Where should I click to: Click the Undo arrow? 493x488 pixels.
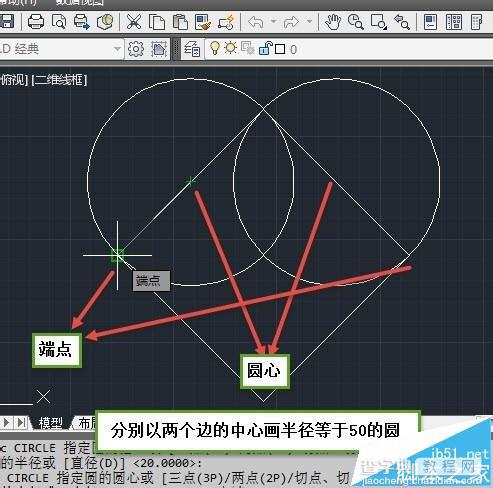click(256, 22)
